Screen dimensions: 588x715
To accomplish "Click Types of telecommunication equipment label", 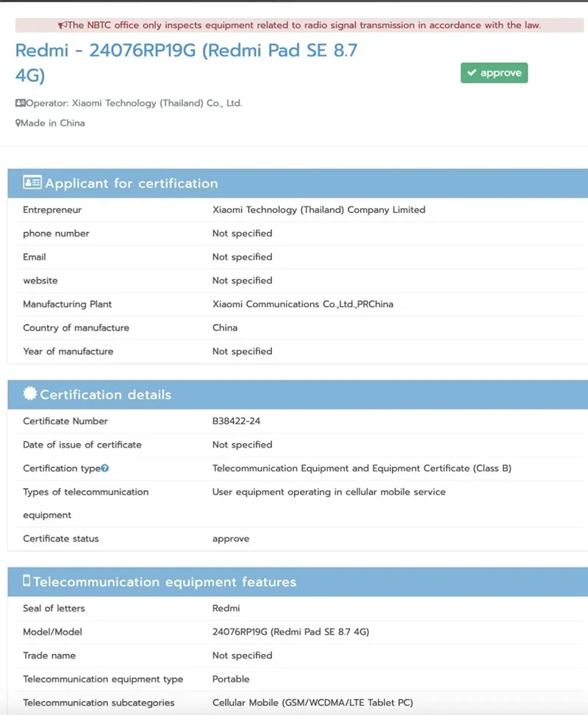I will (86, 503).
